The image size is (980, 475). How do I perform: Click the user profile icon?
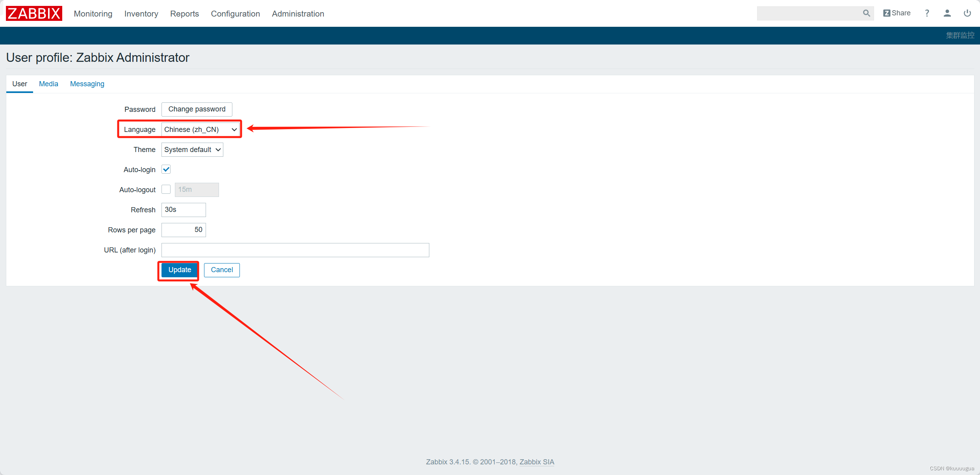947,13
